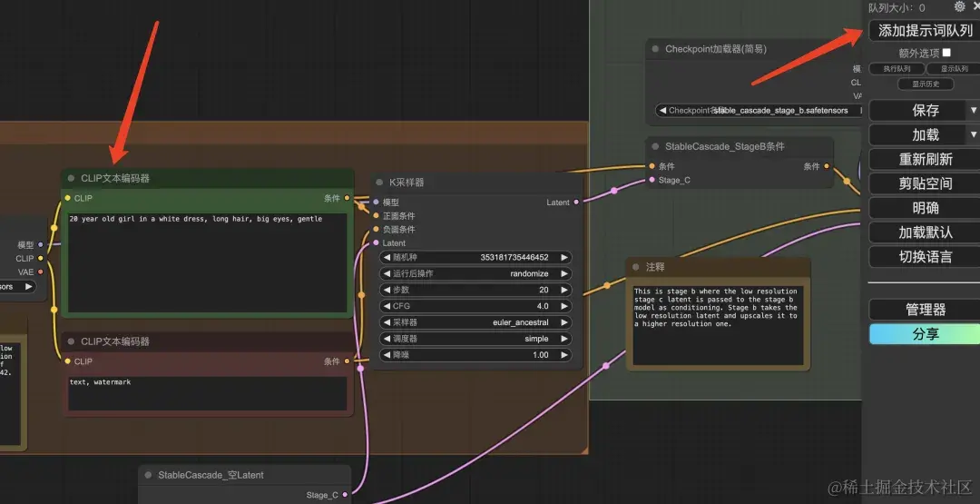Click the VAE output socket on the left loader node
The width and height of the screenshot is (980, 504).
tap(41, 272)
